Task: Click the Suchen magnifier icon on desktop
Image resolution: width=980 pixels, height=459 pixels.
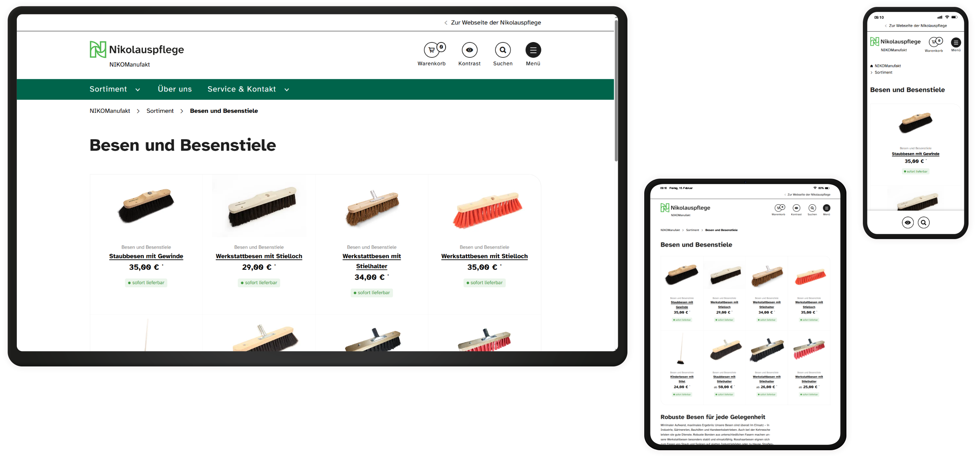Action: [x=503, y=50]
